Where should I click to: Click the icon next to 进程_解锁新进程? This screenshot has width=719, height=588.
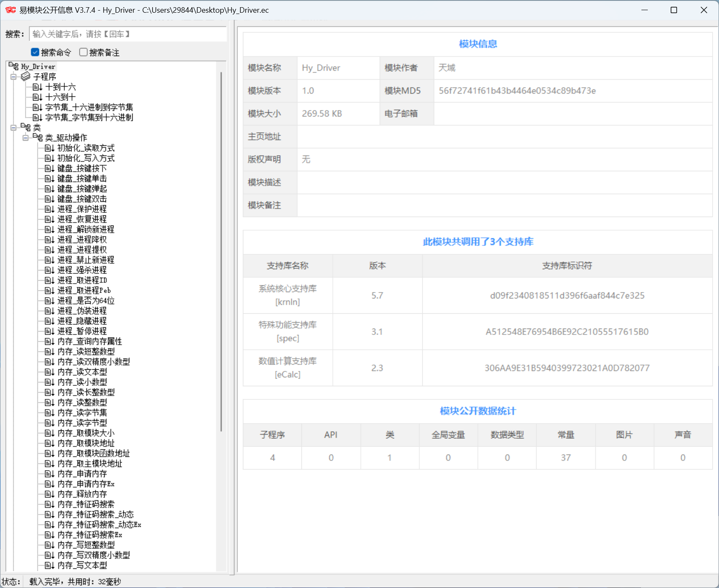(x=50, y=229)
